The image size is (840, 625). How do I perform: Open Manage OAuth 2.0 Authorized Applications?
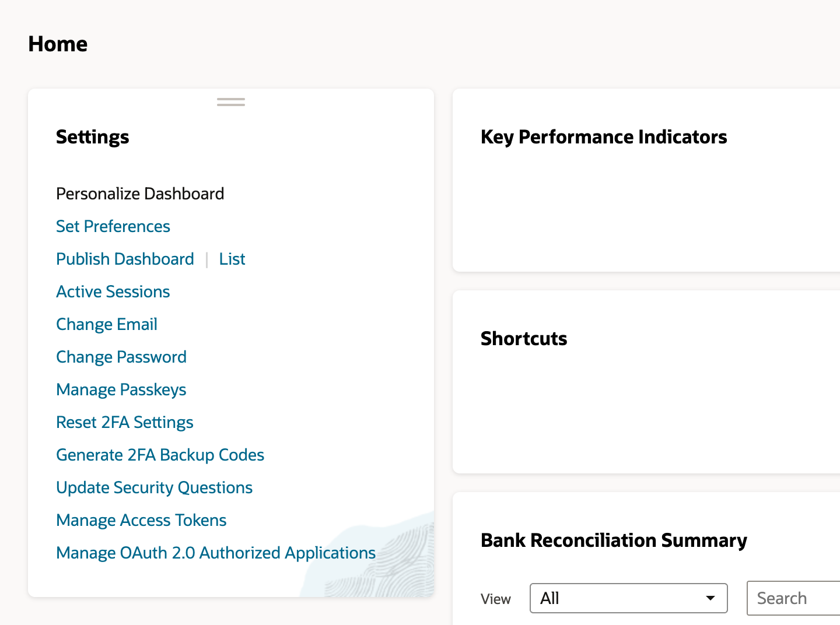[x=216, y=553]
